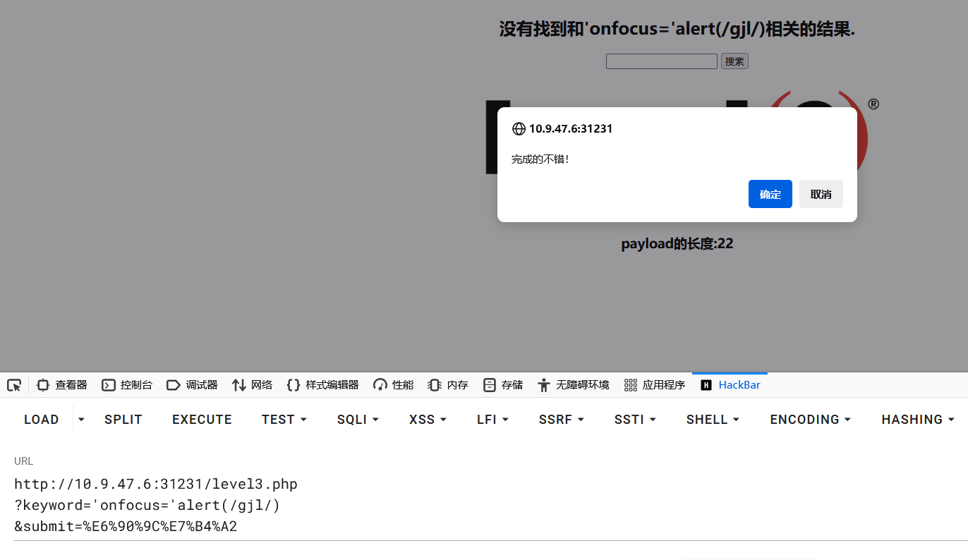Click the HackBar LOAD button
This screenshot has width=968, height=560.
point(42,420)
